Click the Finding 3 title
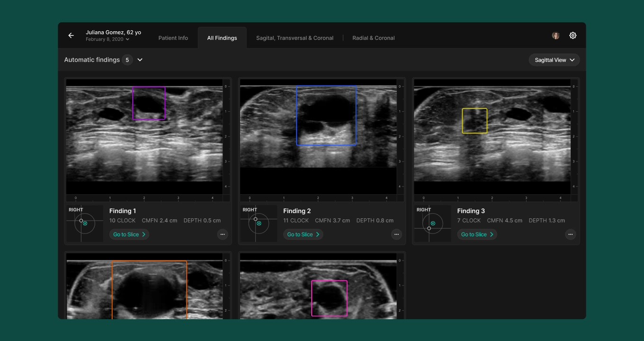The width and height of the screenshot is (644, 341). (x=471, y=211)
